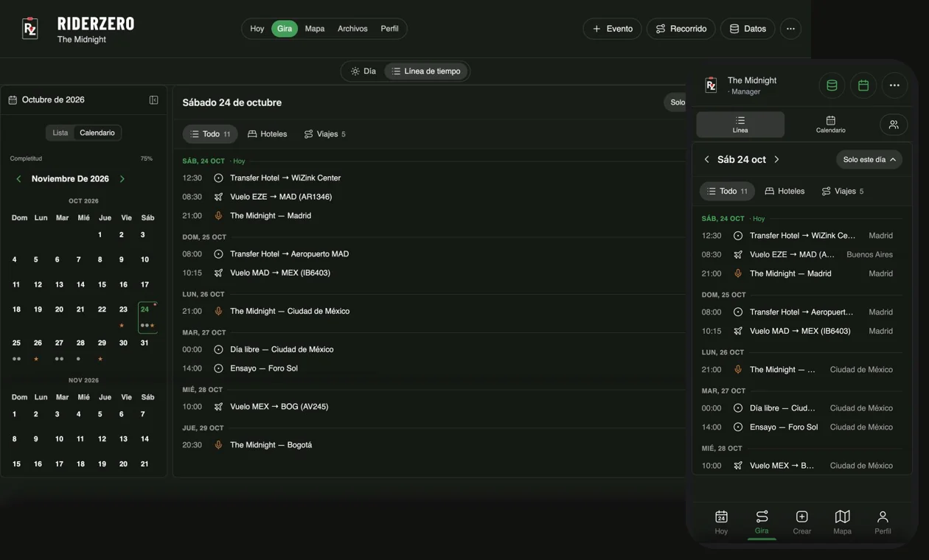Tap Hoy in mobile bottom navigation
Screen dimensions: 929x560
[x=721, y=522]
